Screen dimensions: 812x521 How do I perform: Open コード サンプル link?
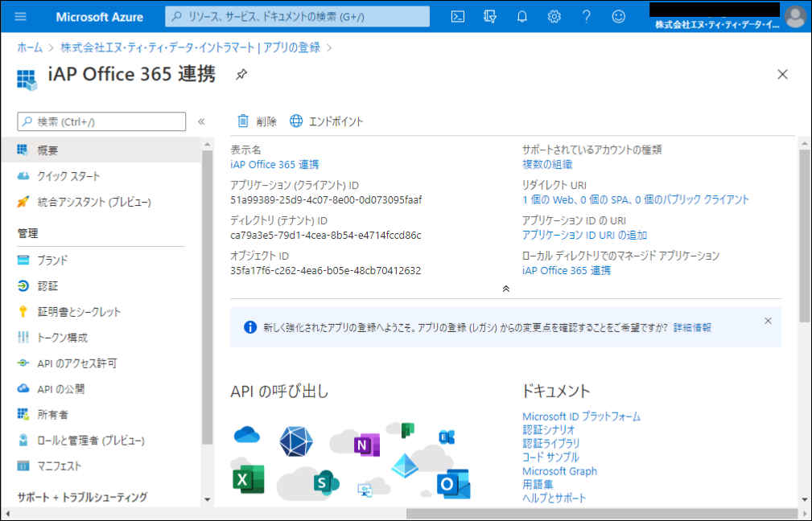[550, 457]
